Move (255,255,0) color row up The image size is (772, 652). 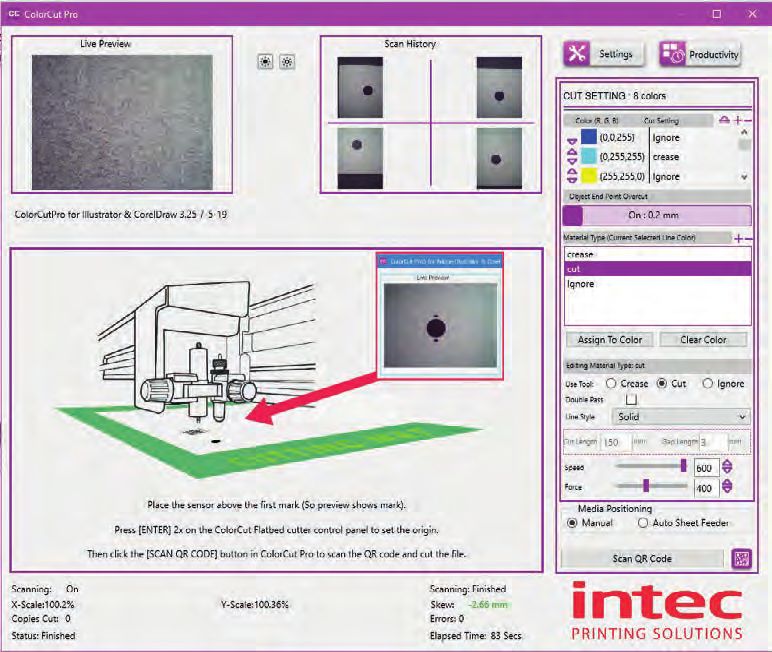[572, 172]
